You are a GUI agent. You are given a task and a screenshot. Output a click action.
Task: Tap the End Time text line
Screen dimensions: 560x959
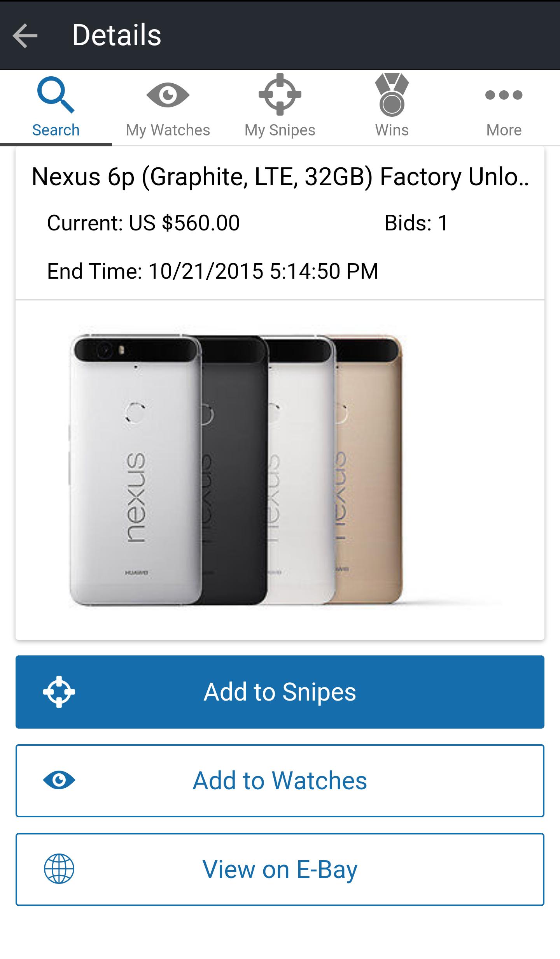tap(213, 271)
